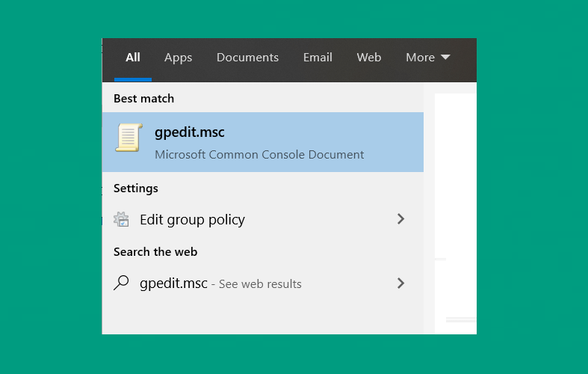Open the More dropdown filter
This screenshot has width=588, height=374.
coord(428,57)
